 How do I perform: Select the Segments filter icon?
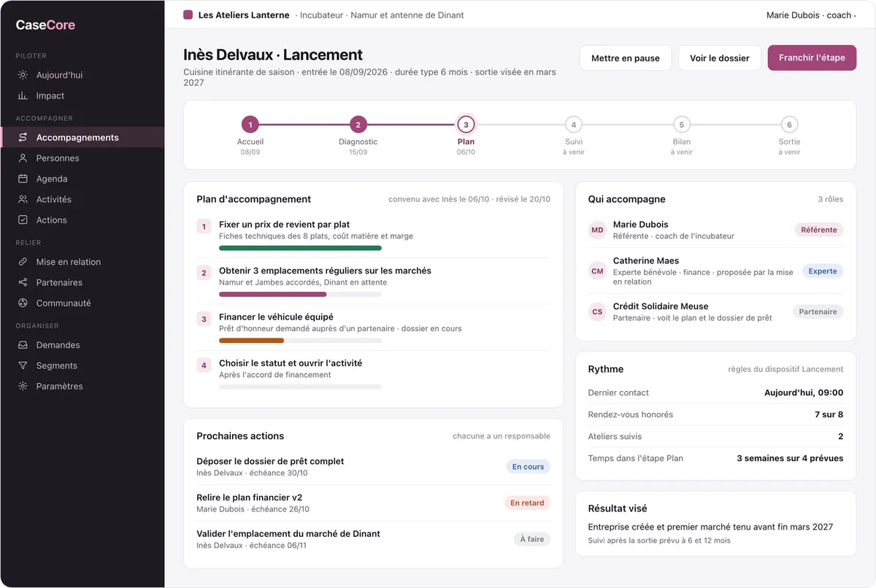tap(23, 365)
